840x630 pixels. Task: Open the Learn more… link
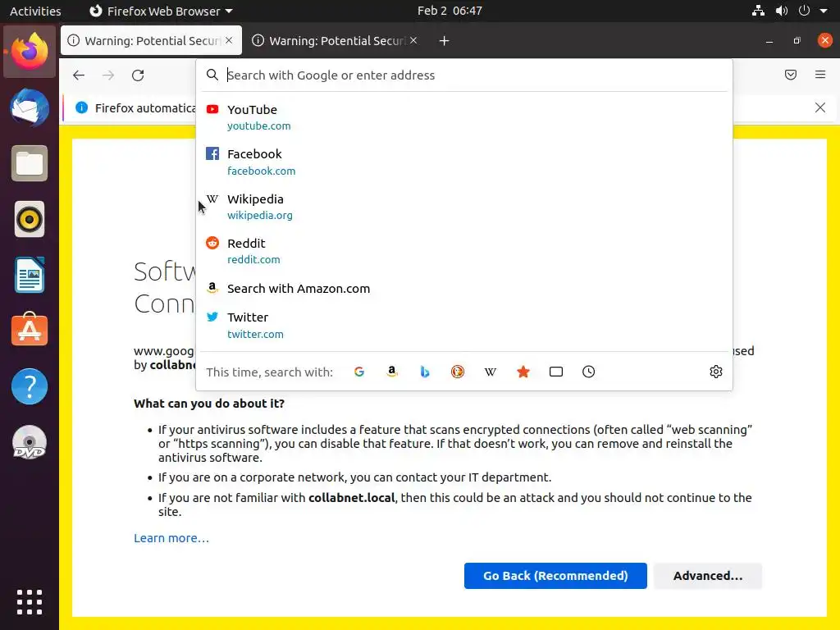[x=171, y=538]
